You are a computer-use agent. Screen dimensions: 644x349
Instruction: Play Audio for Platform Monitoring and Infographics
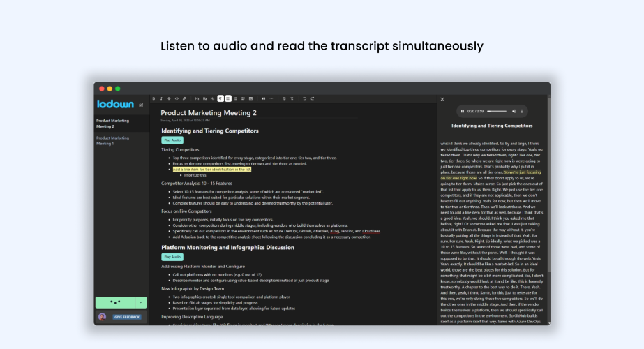[x=172, y=257]
